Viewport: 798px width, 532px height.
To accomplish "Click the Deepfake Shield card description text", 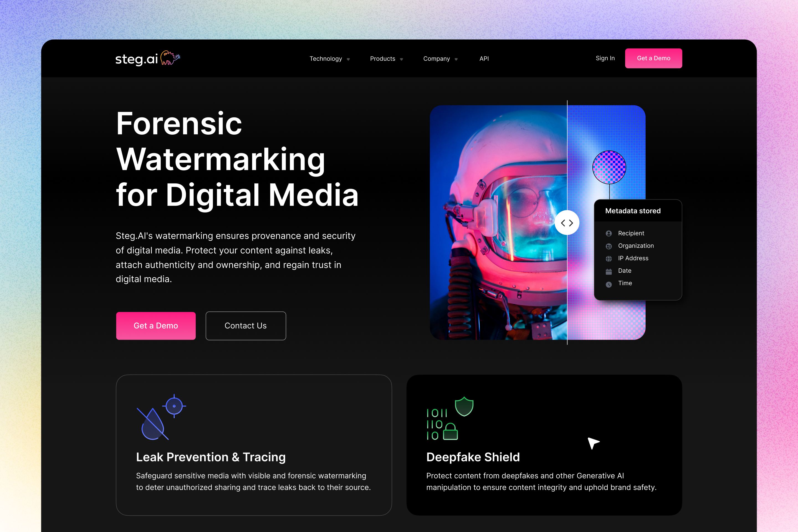I will [x=541, y=482].
